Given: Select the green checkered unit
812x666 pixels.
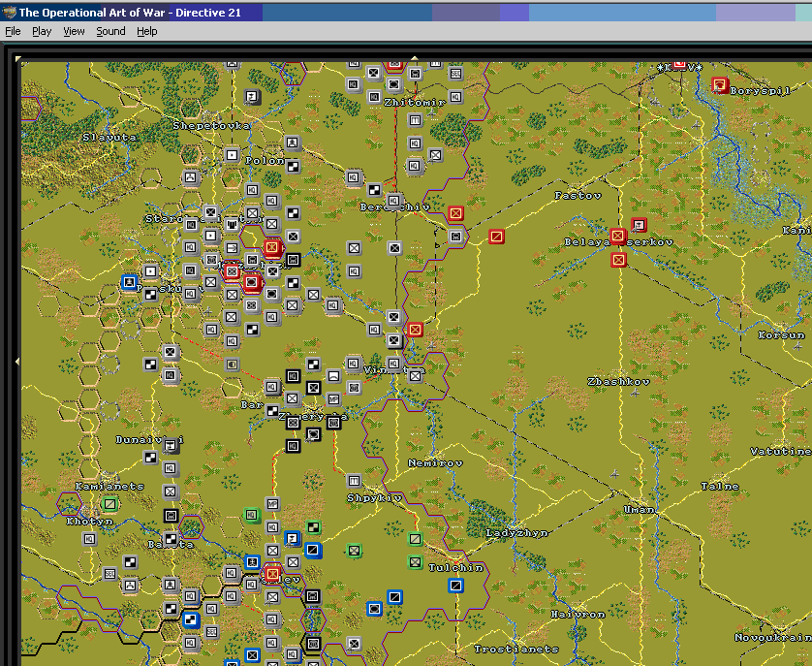Looking at the screenshot, I should [313, 527].
